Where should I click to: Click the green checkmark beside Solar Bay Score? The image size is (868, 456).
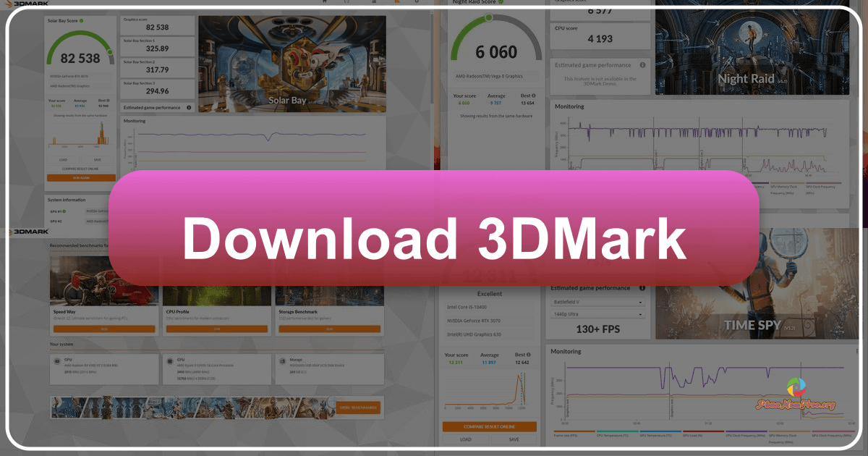(x=81, y=21)
